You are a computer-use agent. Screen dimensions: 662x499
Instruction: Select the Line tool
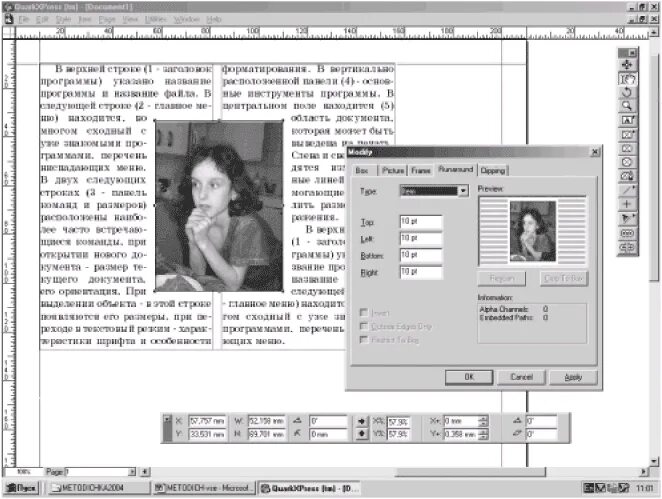627,190
